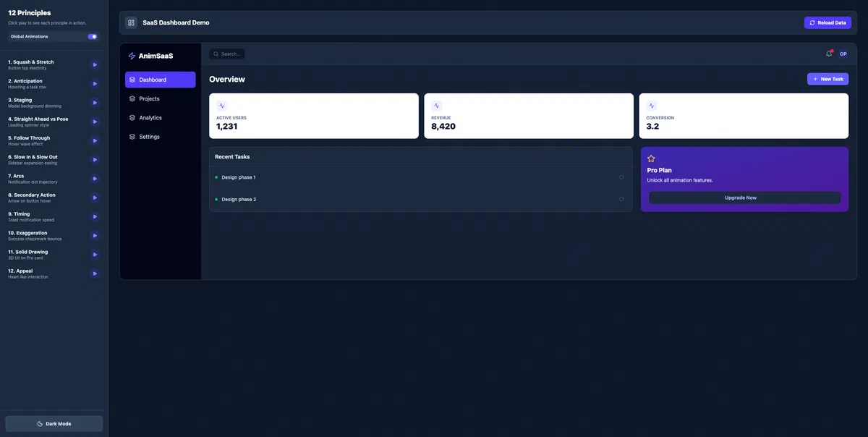Click the Unlock all animation features text

[680, 180]
